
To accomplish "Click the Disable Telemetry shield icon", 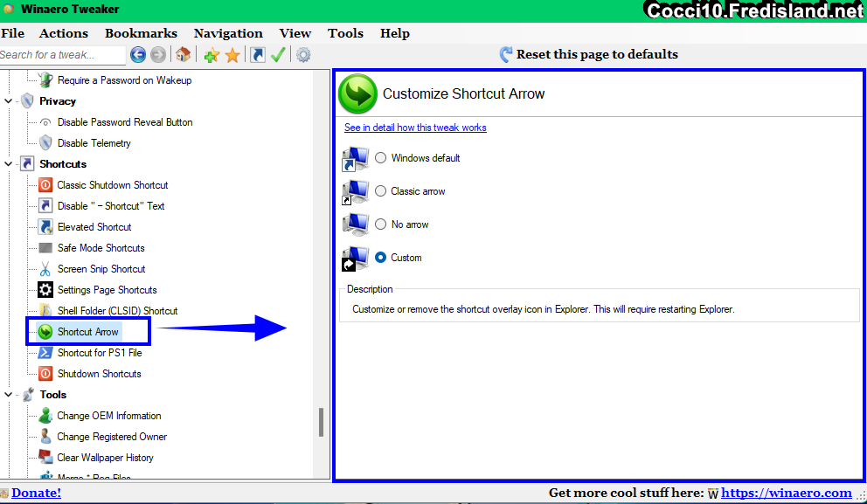I will [x=45, y=143].
